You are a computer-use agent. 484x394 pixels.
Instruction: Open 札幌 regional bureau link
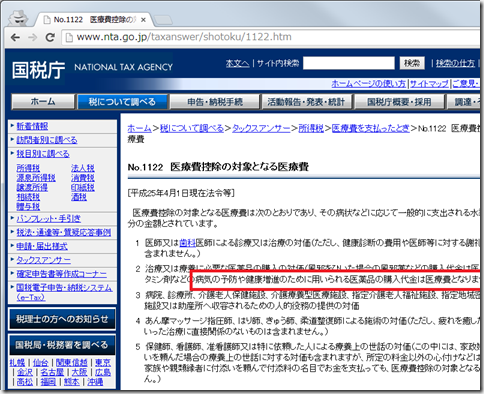pyautogui.click(x=17, y=363)
